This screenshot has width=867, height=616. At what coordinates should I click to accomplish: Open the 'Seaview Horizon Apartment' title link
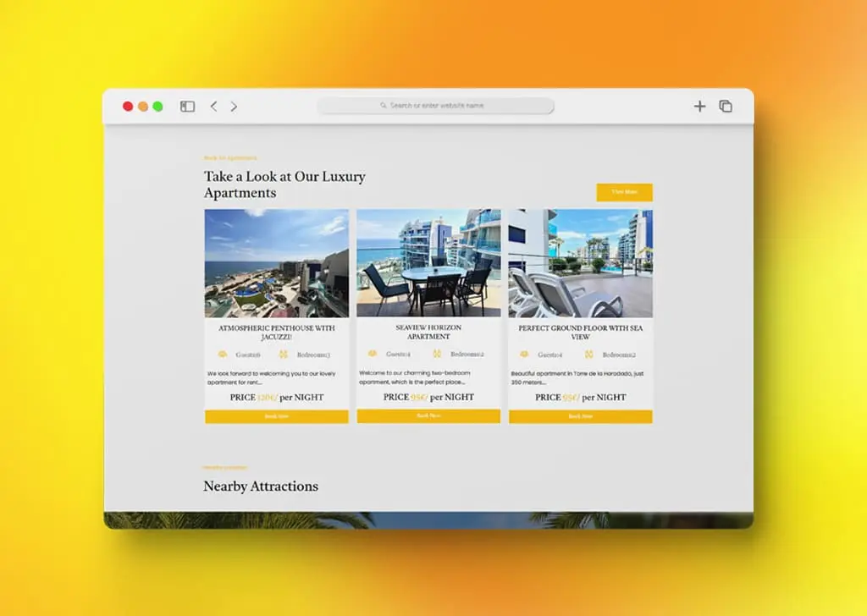pyautogui.click(x=428, y=332)
